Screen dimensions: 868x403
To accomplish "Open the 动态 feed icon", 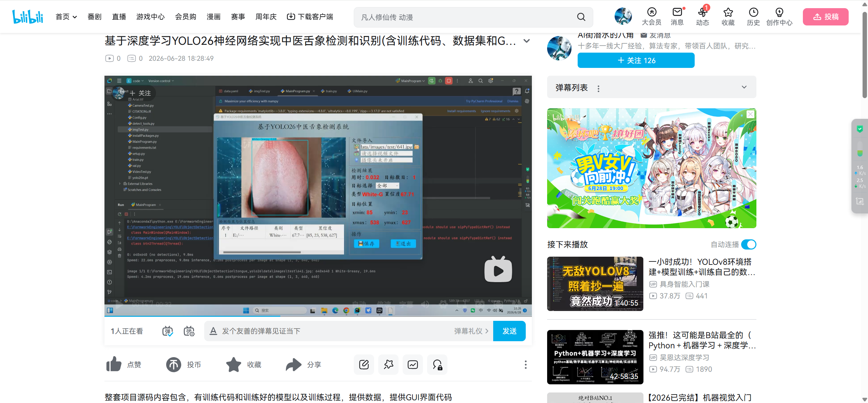I will [x=702, y=17].
